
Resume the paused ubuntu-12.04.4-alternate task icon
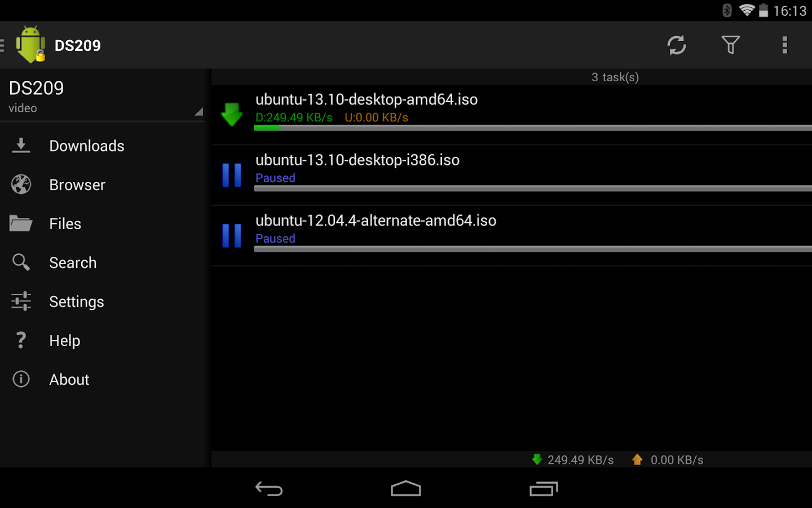pos(232,236)
